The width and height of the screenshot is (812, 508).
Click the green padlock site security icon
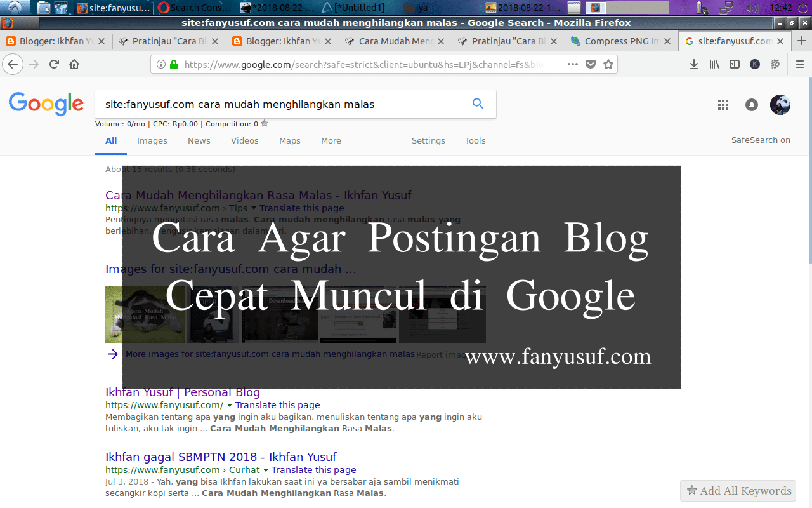coord(174,64)
